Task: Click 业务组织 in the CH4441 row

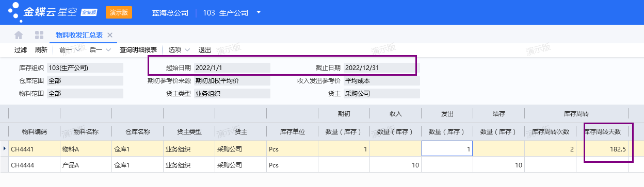Action: point(189,149)
